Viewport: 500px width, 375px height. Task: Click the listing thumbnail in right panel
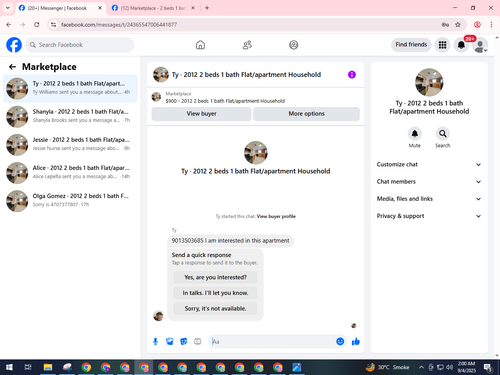429,82
